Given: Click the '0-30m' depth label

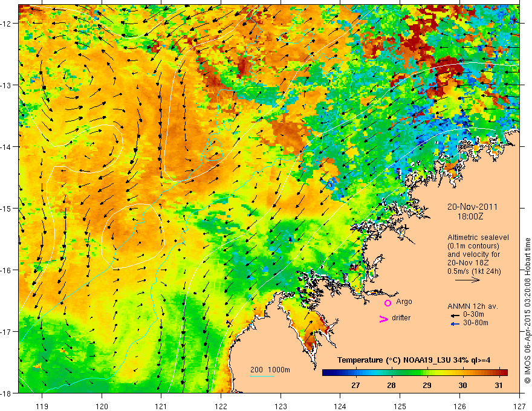Looking at the screenshot, I should pyautogui.click(x=473, y=314).
